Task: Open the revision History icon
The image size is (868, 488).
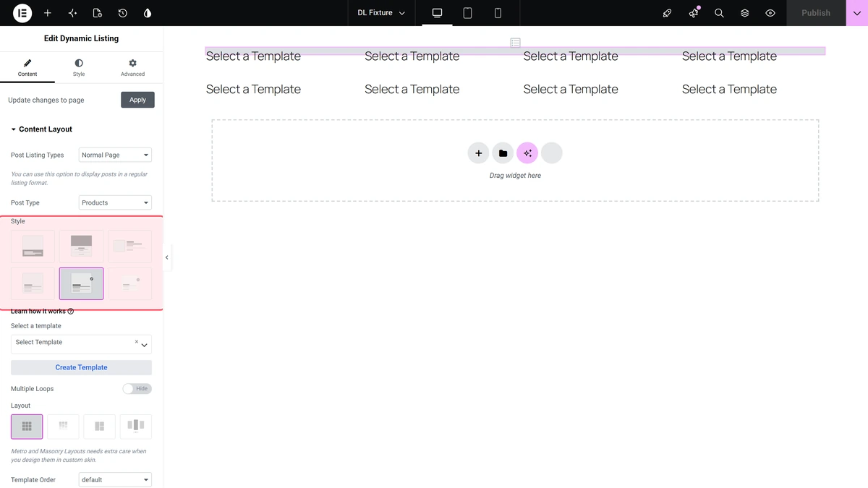Action: pyautogui.click(x=122, y=13)
